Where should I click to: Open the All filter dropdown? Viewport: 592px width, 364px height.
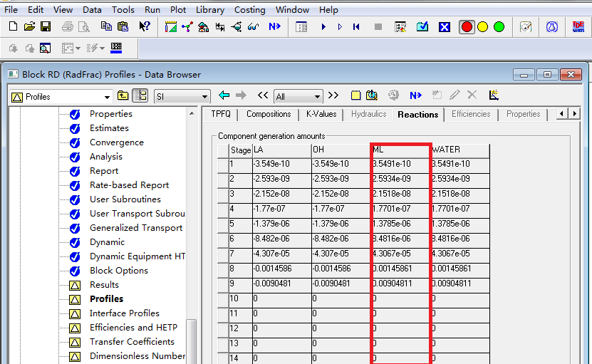coord(318,97)
